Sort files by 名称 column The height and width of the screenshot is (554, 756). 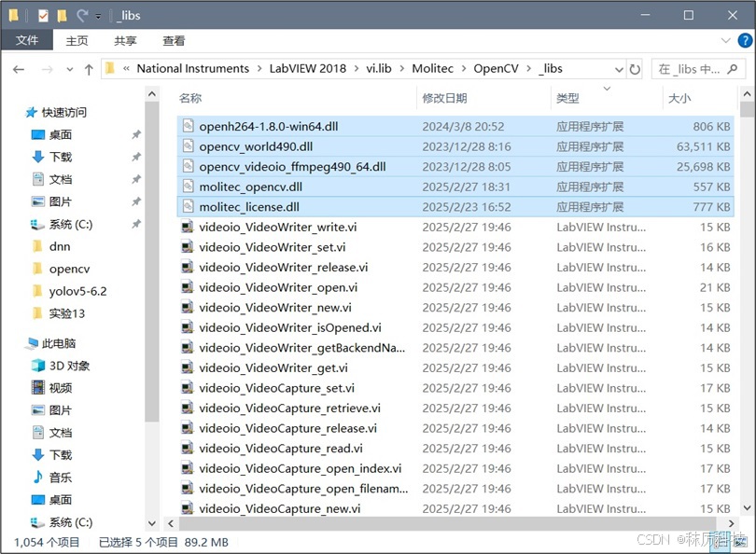190,98
